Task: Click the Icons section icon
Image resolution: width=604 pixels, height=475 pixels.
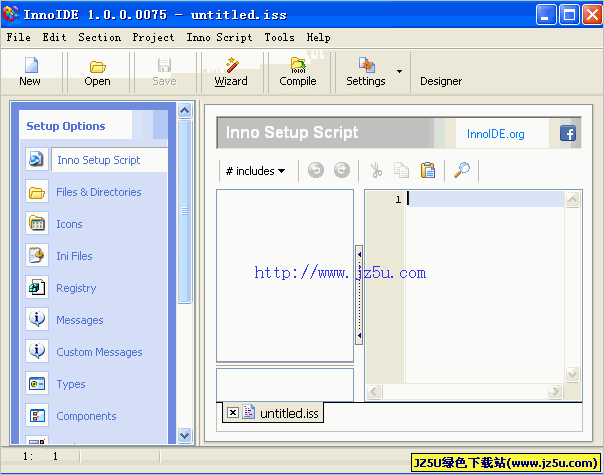Action: [37, 223]
